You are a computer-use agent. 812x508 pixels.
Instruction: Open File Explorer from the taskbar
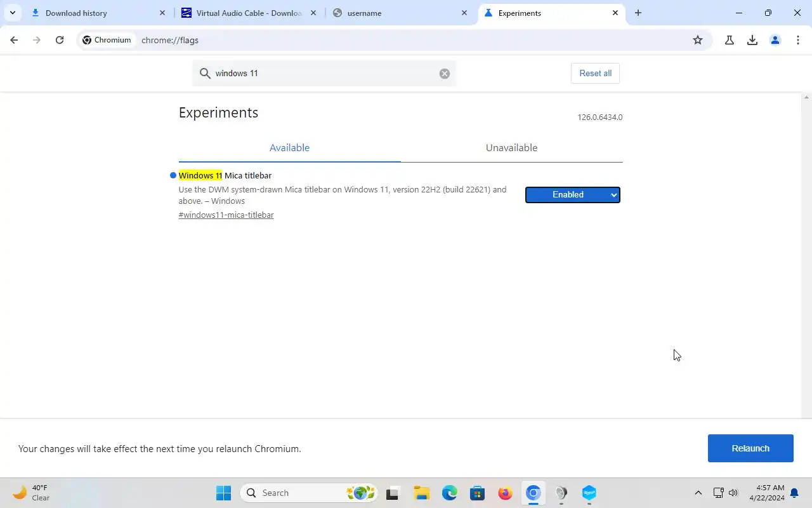click(421, 493)
